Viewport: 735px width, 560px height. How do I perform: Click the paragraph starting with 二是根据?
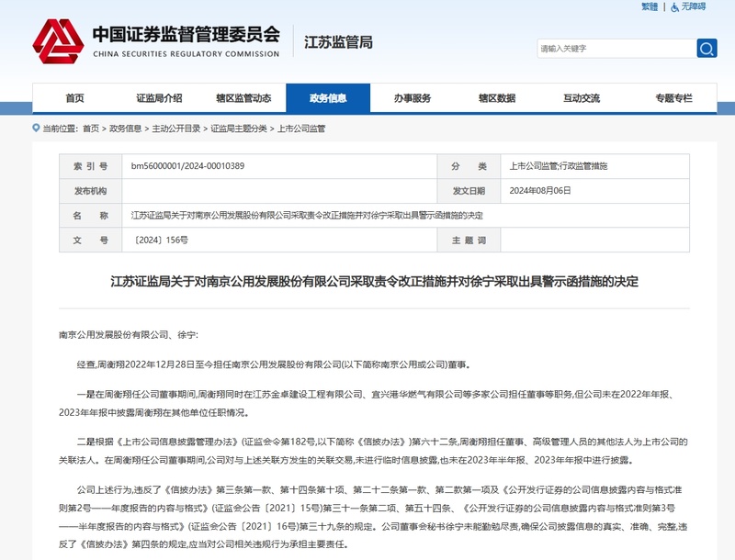(x=374, y=451)
